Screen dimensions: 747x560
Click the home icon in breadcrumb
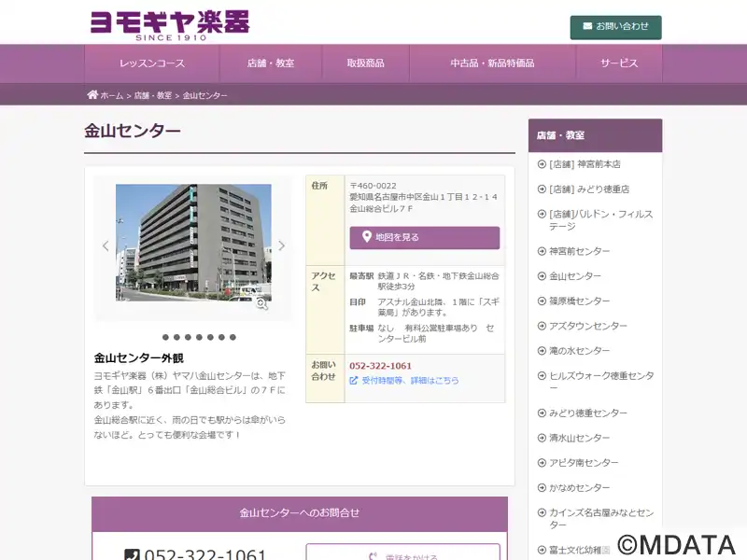92,95
